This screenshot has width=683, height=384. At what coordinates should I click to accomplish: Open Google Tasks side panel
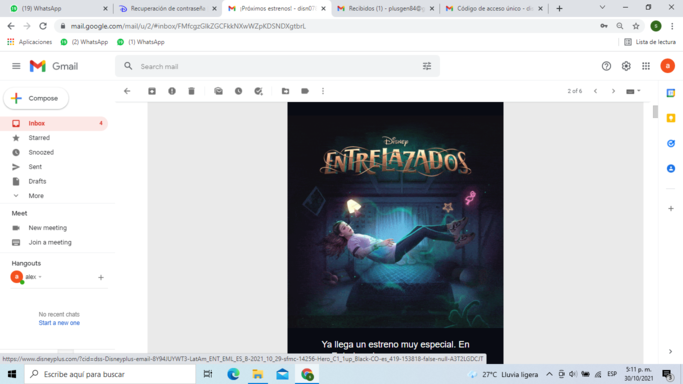[x=671, y=143]
